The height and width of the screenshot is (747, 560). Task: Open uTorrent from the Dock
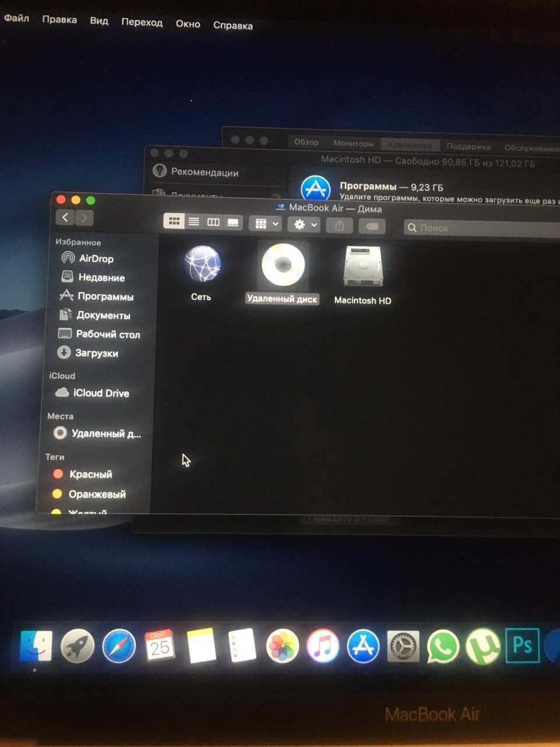coord(483,646)
